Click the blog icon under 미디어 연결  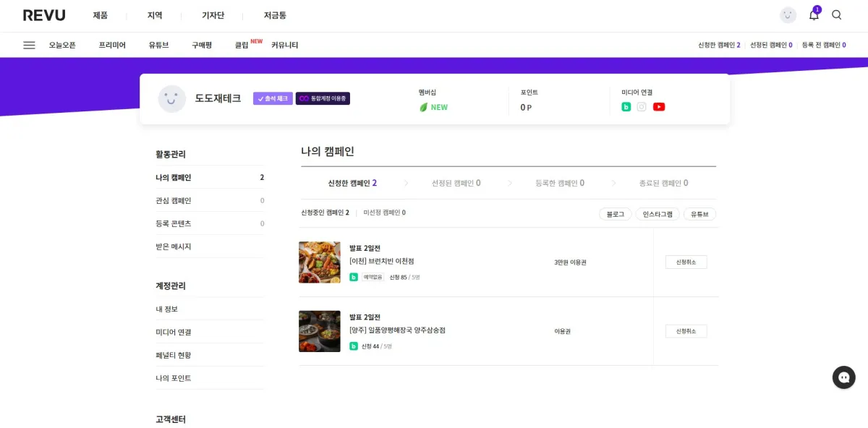click(x=626, y=106)
